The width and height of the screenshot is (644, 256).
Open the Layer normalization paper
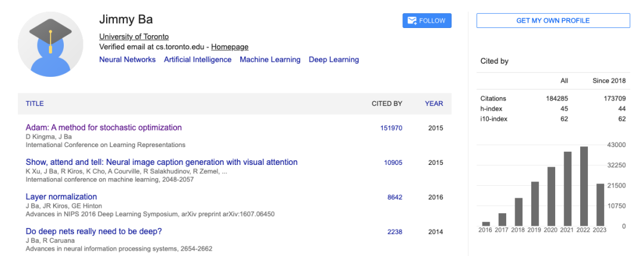pyautogui.click(x=61, y=196)
